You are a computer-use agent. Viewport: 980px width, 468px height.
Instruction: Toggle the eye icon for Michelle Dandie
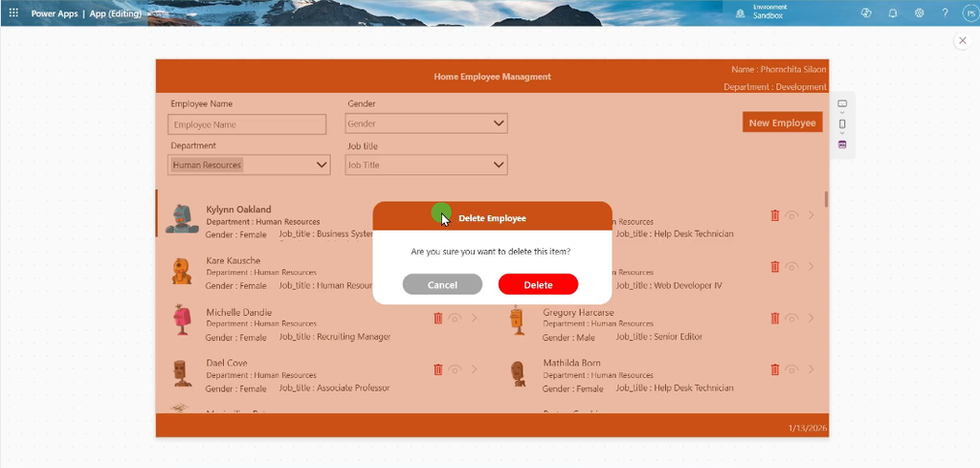click(x=456, y=319)
